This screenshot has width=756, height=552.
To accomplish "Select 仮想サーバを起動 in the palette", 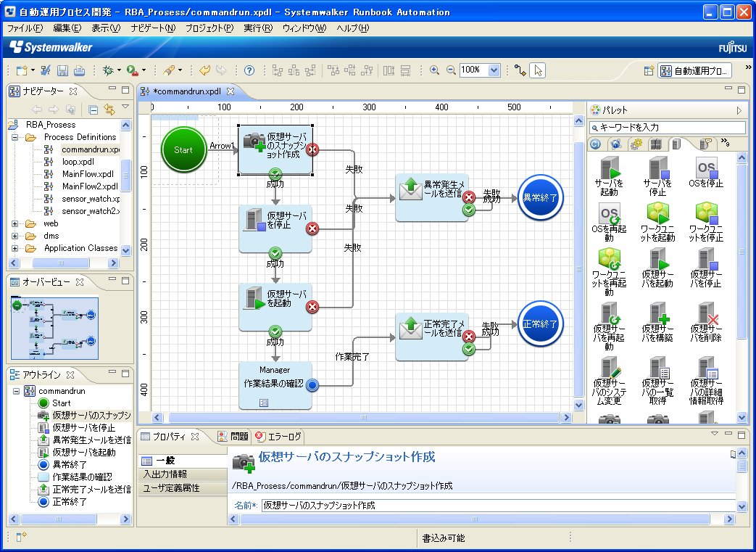I will (657, 268).
